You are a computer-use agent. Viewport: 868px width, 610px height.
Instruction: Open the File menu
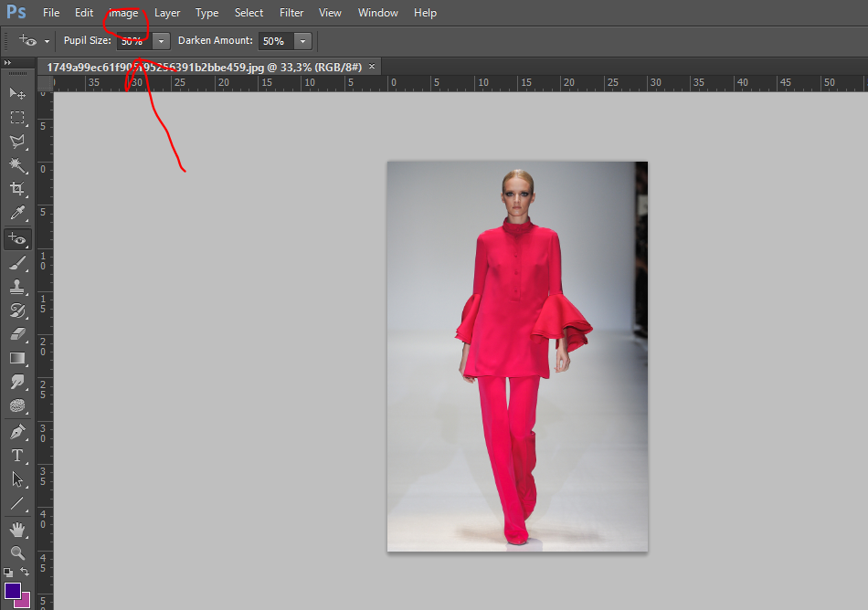click(51, 12)
